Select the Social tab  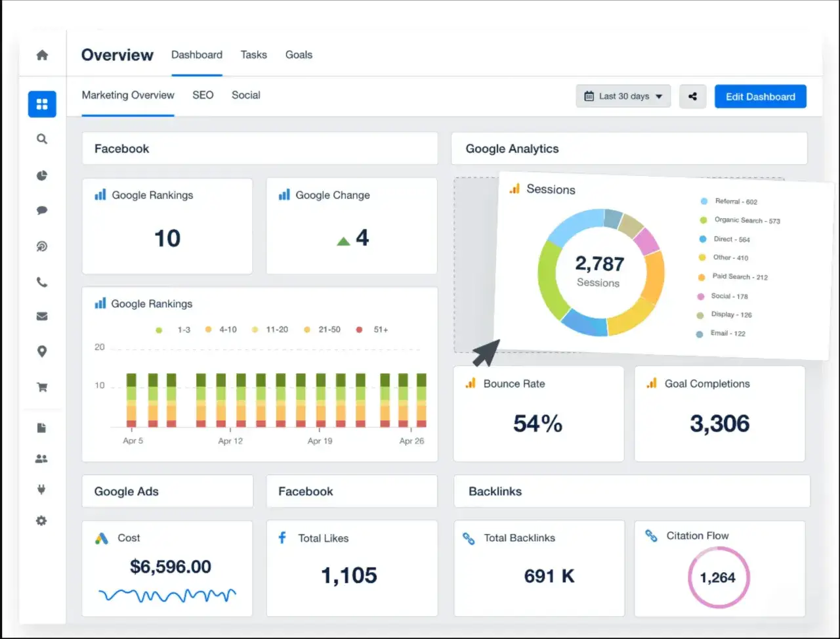(x=246, y=95)
